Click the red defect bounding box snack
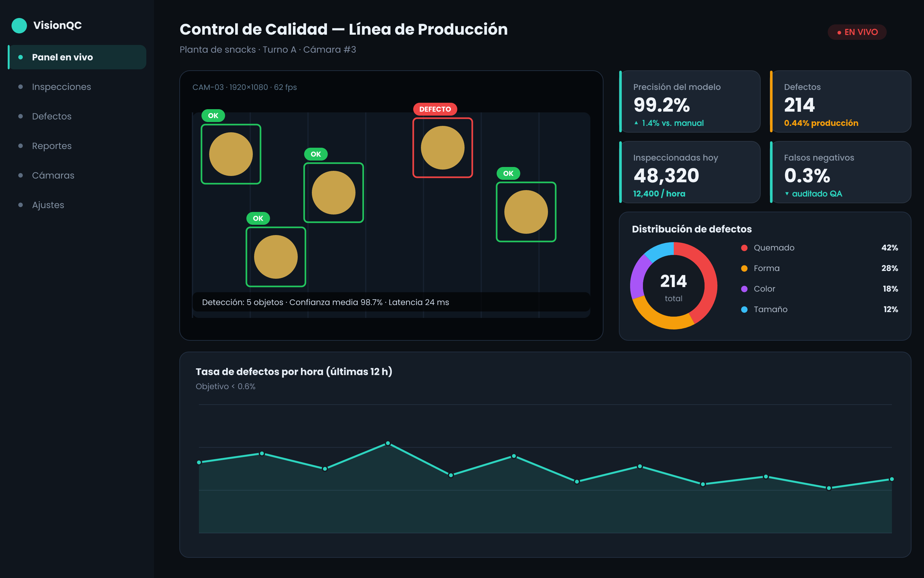924x578 pixels. tap(442, 148)
